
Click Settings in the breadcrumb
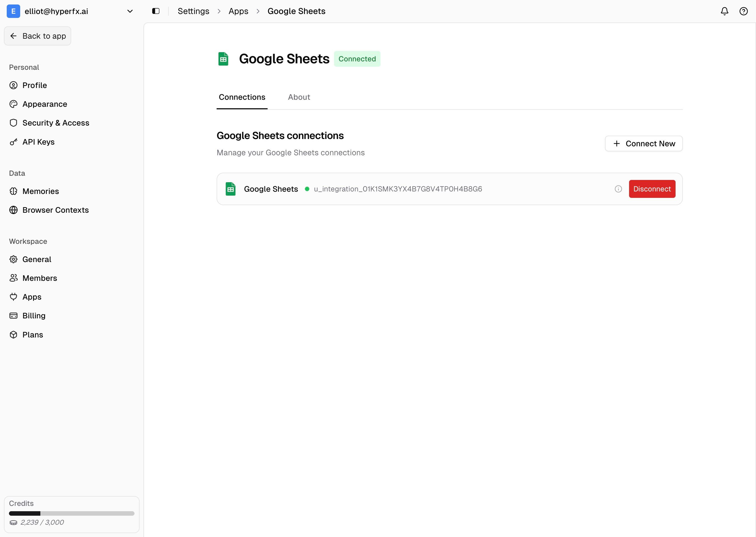pyautogui.click(x=193, y=11)
